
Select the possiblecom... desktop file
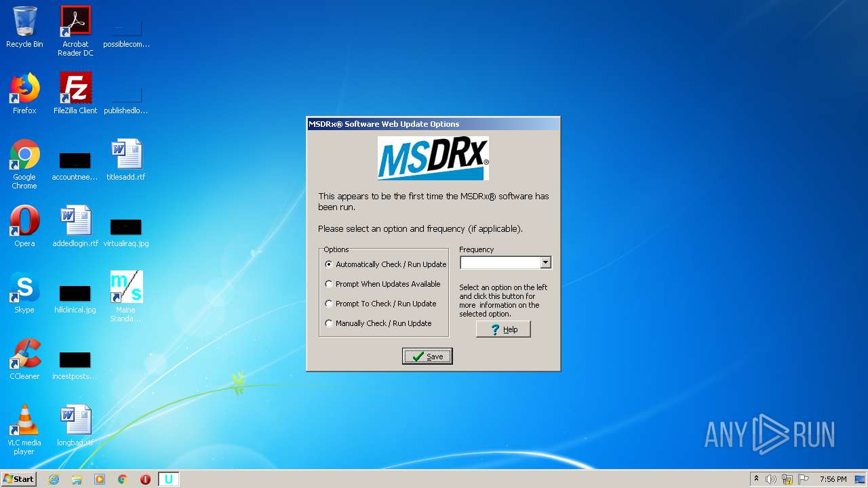coord(126,31)
